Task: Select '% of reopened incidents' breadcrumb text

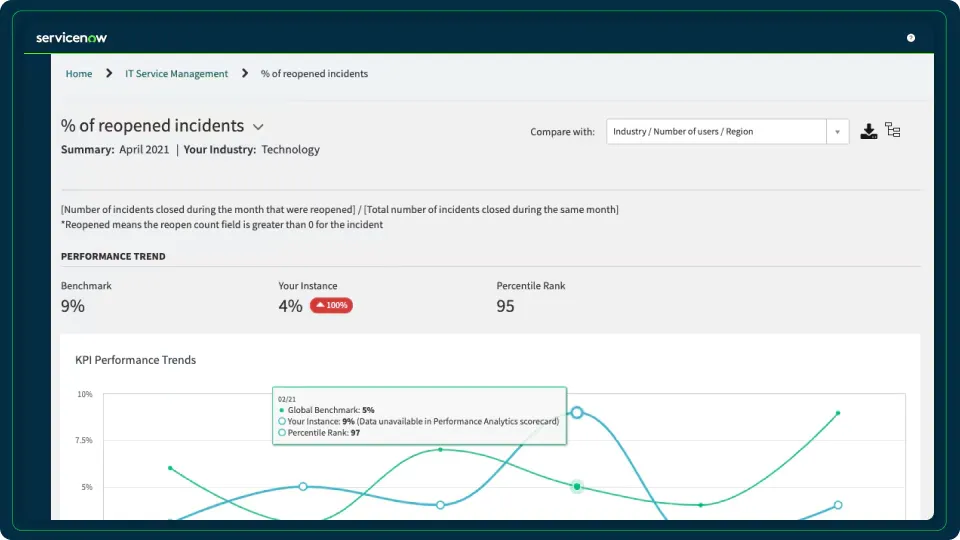Action: (314, 73)
